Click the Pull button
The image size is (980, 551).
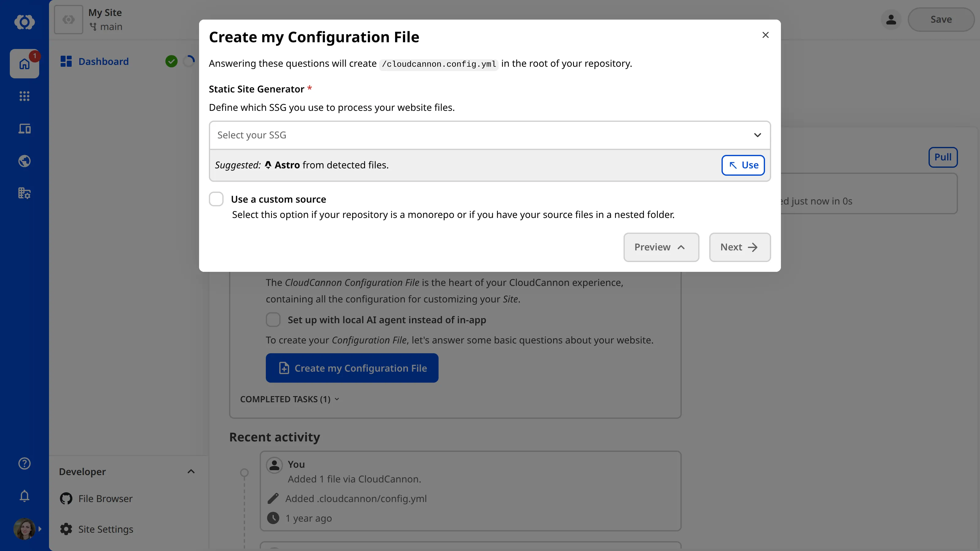(x=943, y=157)
